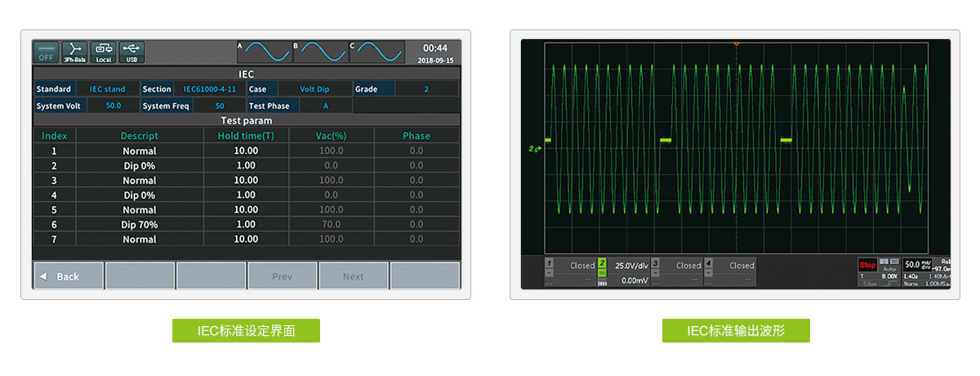Image resolution: width=980 pixels, height=376 pixels.
Task: Open the Section field showing IEC61000-4-11
Action: pos(209,89)
